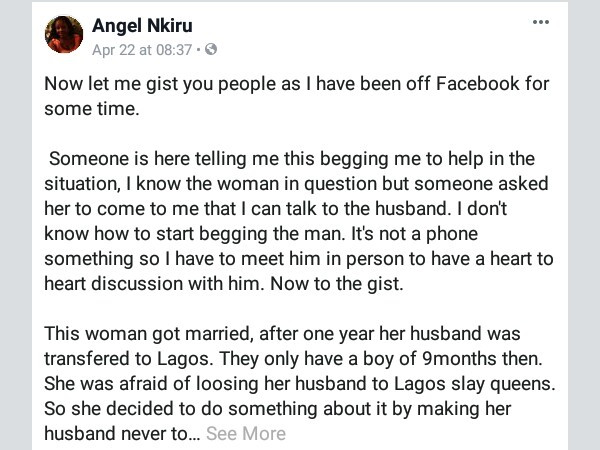
Task: Click the truncated 'husband never to…' text
Action: [122, 434]
